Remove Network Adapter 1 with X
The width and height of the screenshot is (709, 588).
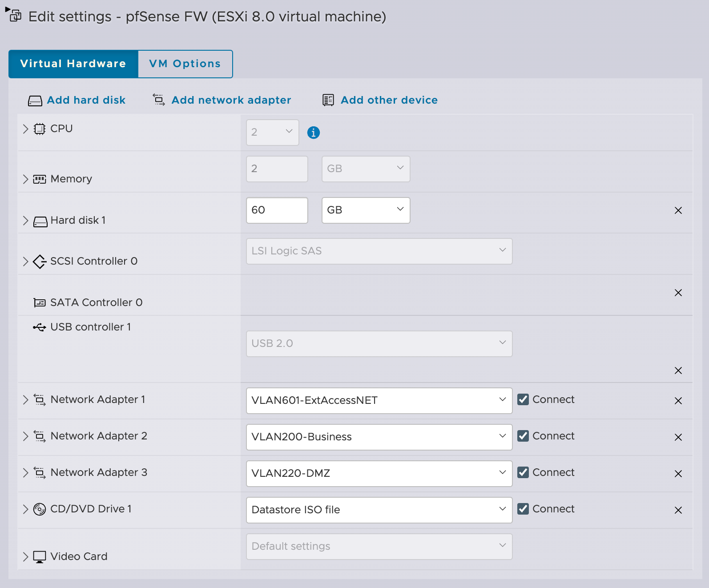678,401
